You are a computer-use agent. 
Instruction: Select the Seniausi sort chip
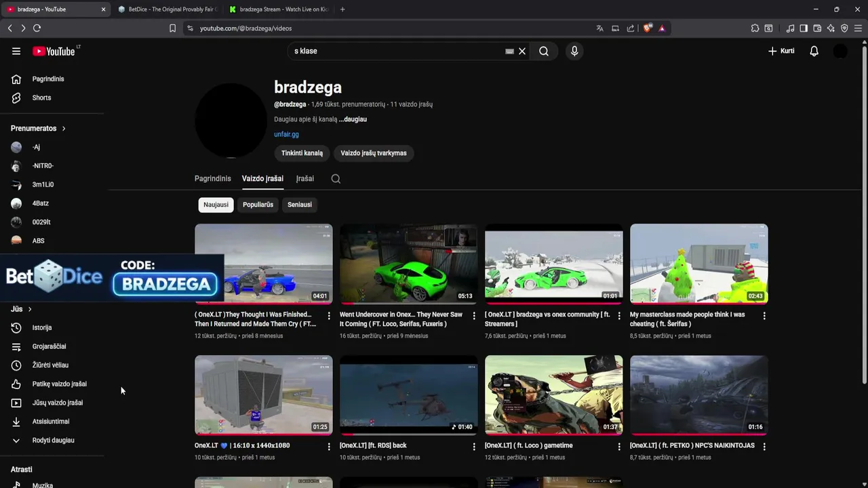(x=300, y=205)
